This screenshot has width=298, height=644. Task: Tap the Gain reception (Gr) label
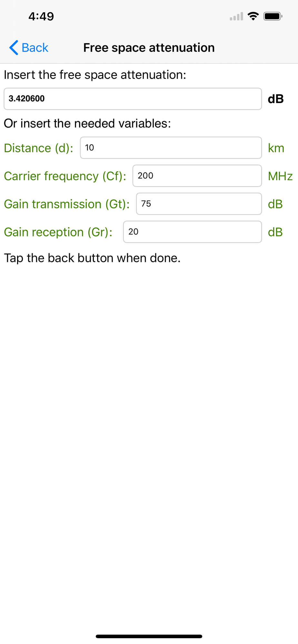pyautogui.click(x=58, y=232)
